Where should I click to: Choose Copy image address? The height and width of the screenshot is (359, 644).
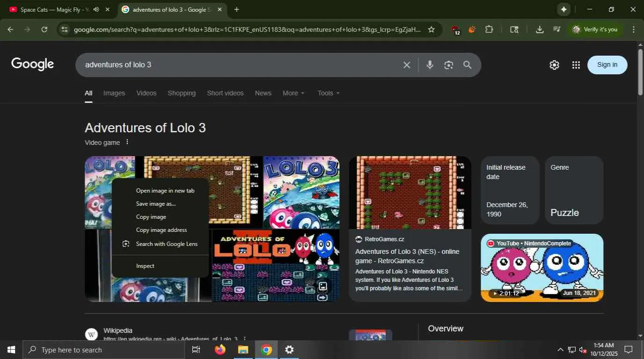pyautogui.click(x=160, y=230)
